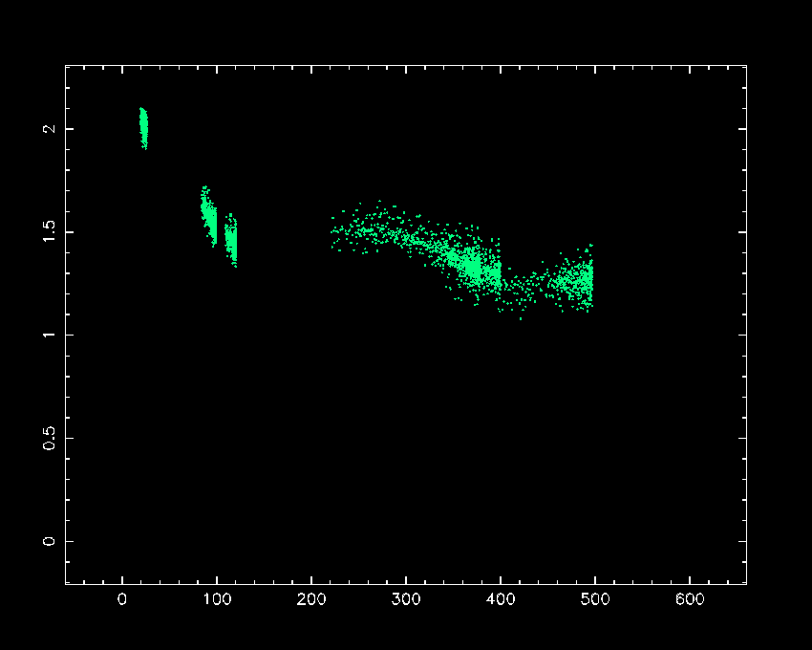The height and width of the screenshot is (650, 812).
Task: Click the y-axis label 2
Action: 49,128
